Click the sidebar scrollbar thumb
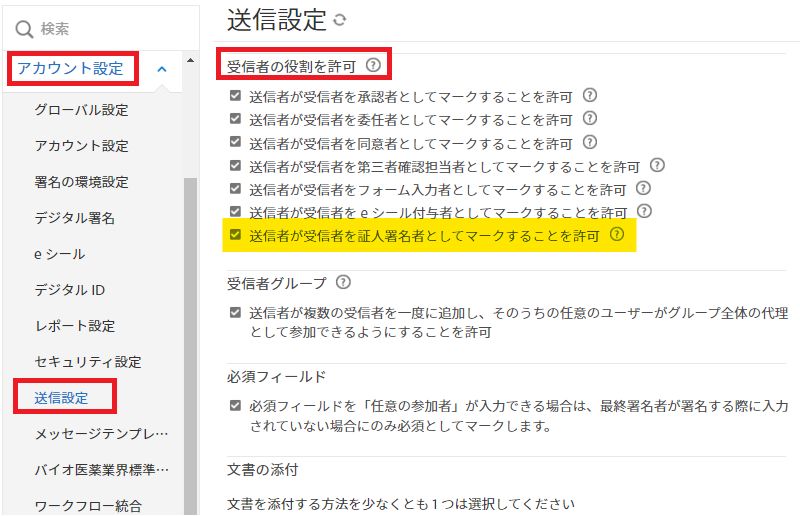The height and width of the screenshot is (516, 800). point(190,346)
